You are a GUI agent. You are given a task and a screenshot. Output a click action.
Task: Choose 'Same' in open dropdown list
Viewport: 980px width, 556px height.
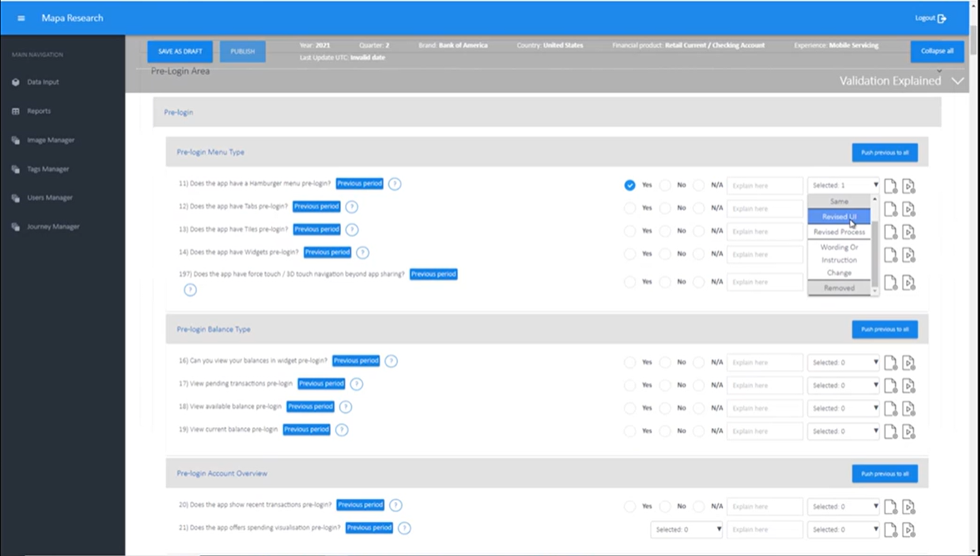839,201
